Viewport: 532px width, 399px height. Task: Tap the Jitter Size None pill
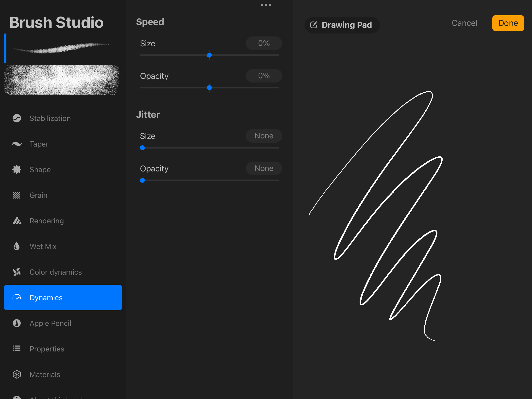[x=264, y=136]
